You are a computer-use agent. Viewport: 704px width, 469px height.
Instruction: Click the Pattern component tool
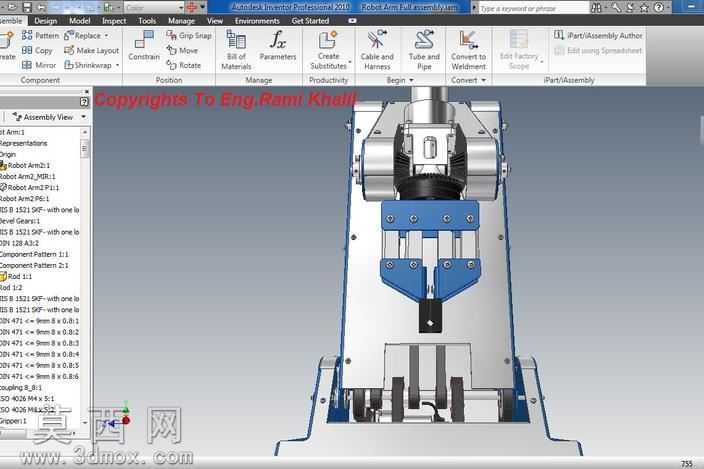40,35
